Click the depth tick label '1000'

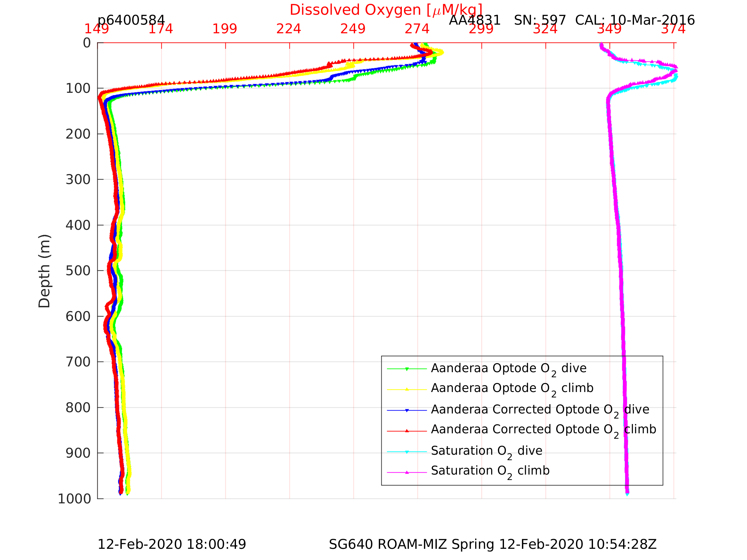click(x=74, y=499)
